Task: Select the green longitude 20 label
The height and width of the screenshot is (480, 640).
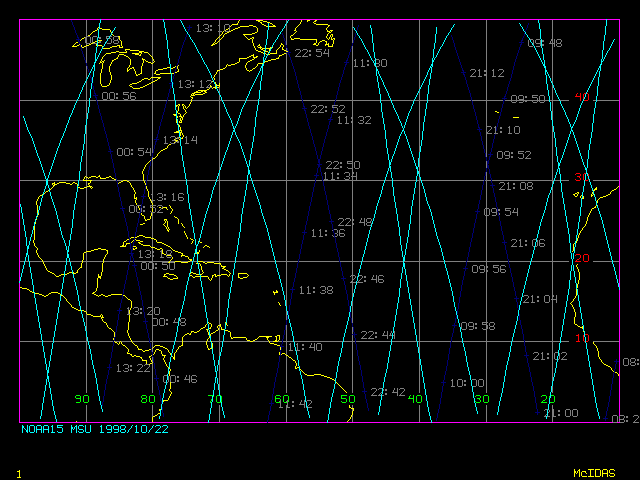Action: [548, 399]
